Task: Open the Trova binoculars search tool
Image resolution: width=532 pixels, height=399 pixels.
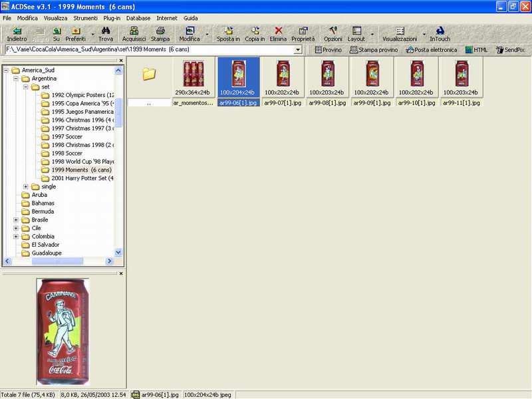Action: click(x=106, y=35)
